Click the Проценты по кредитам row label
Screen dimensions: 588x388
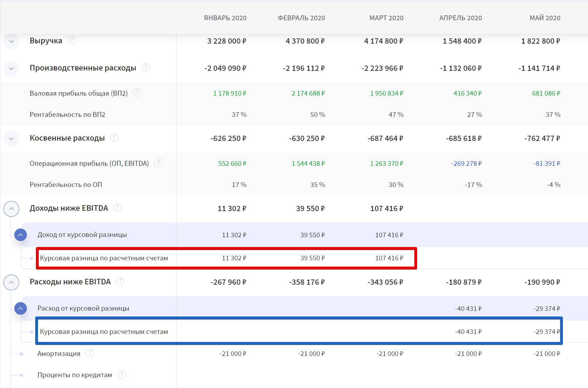(75, 375)
